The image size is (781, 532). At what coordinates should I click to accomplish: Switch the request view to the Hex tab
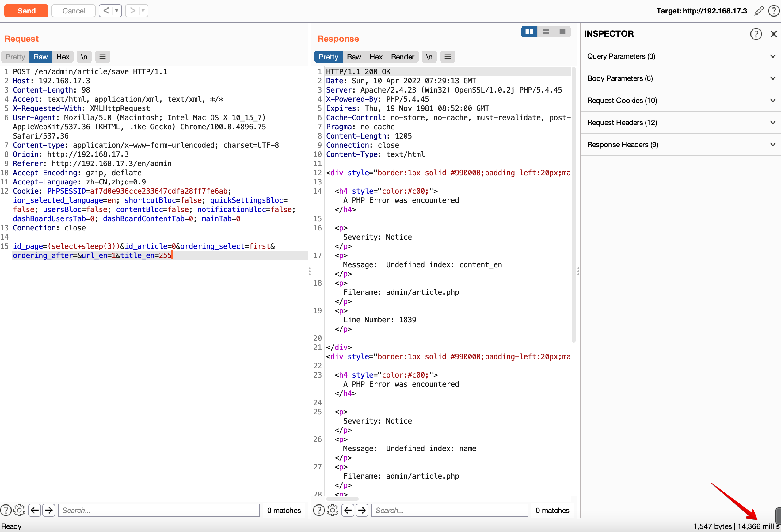[63, 57]
